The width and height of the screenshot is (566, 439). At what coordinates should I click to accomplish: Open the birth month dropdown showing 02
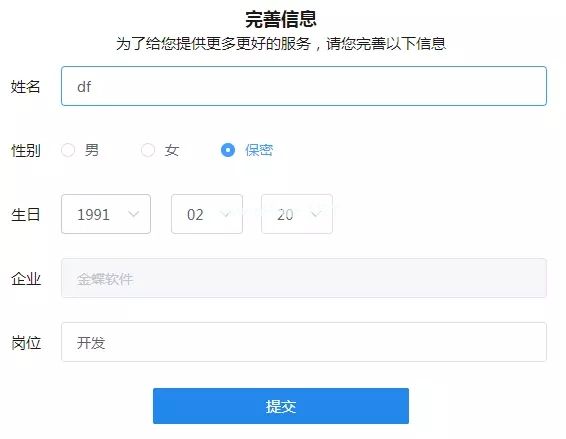(207, 214)
